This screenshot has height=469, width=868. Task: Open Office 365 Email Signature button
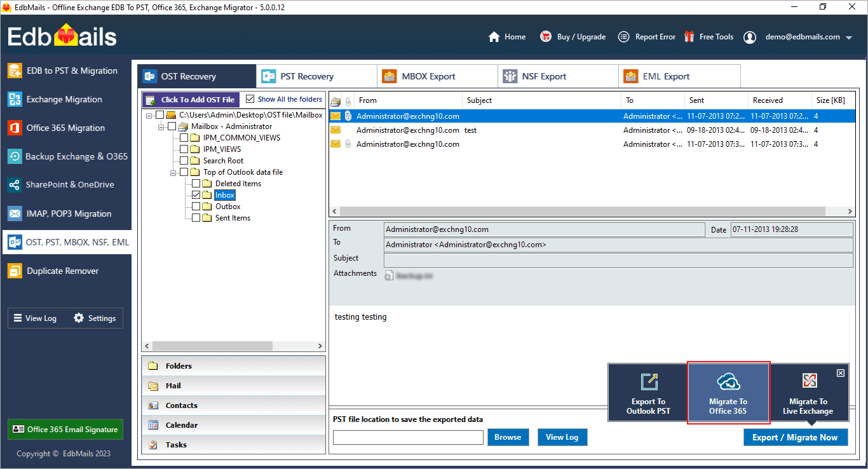tap(65, 430)
